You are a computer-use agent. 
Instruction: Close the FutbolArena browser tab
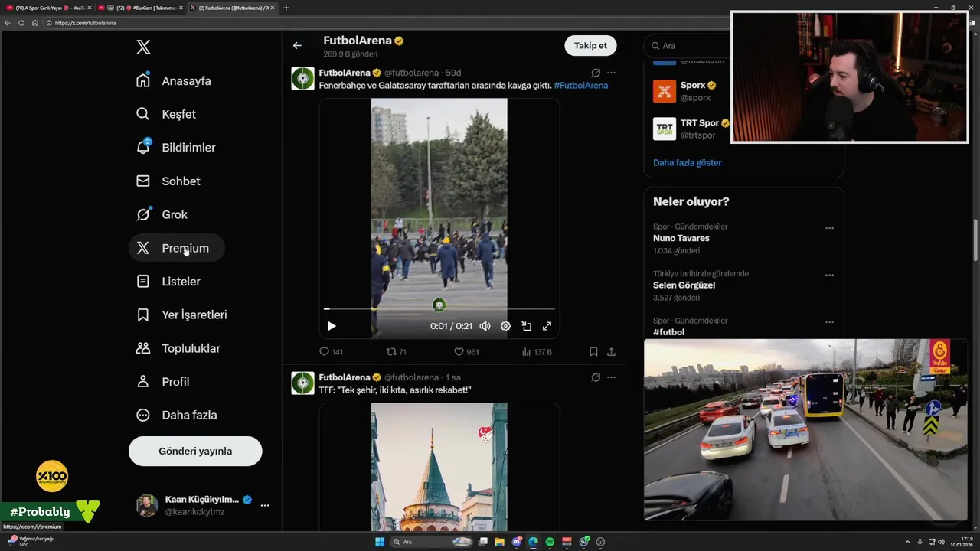pyautogui.click(x=273, y=8)
